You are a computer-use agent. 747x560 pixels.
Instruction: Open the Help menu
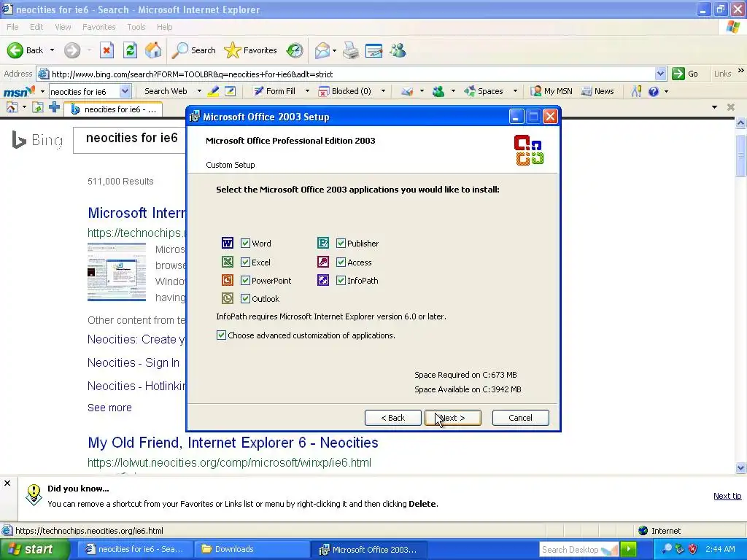pyautogui.click(x=164, y=27)
